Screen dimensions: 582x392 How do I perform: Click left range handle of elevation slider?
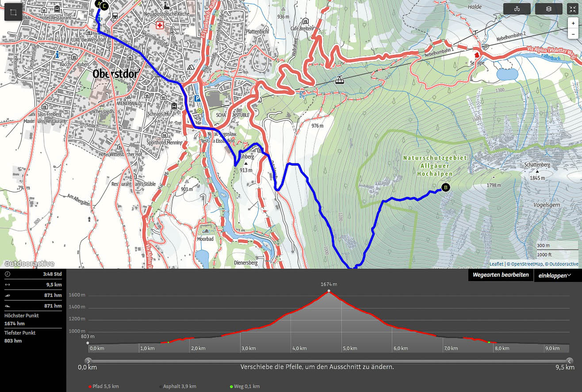coord(88,361)
